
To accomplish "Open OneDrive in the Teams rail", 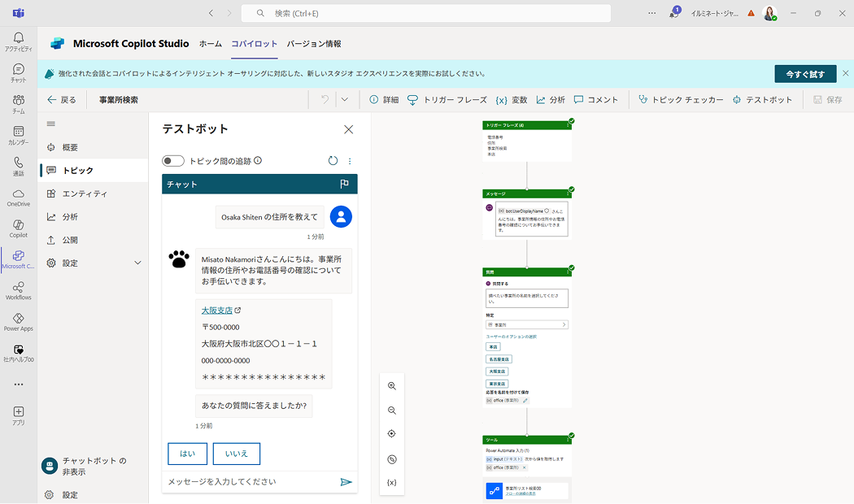I will click(x=19, y=198).
